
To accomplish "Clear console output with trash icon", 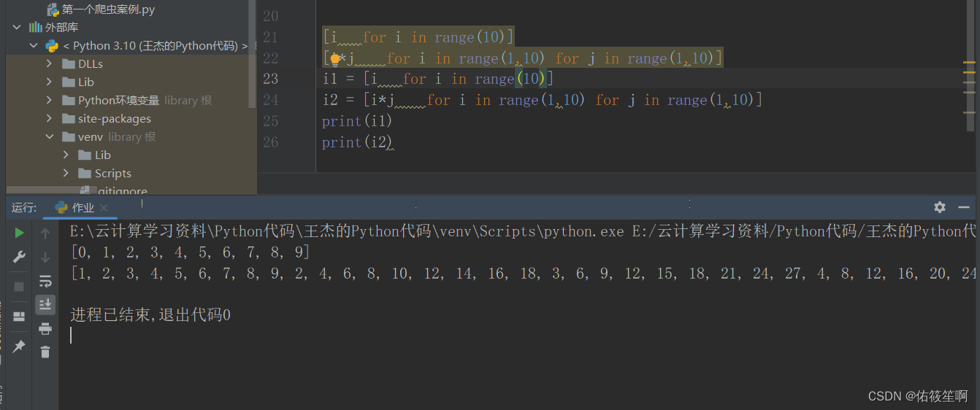I will pos(45,352).
